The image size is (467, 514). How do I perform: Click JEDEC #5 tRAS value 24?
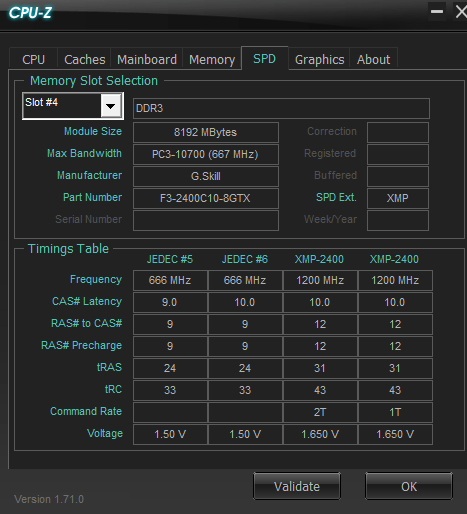(x=170, y=368)
